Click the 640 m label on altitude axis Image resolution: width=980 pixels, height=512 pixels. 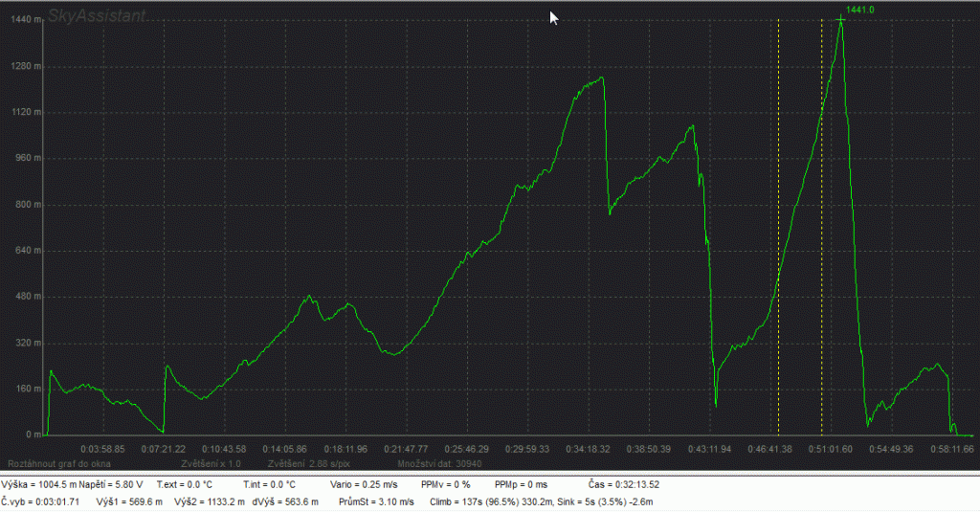tap(26, 251)
